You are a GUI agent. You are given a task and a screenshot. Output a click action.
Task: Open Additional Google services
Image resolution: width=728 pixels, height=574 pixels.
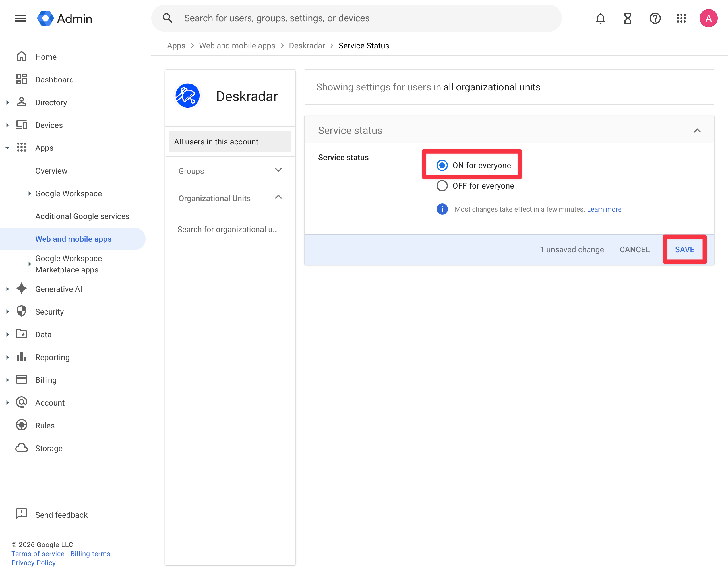[82, 216]
